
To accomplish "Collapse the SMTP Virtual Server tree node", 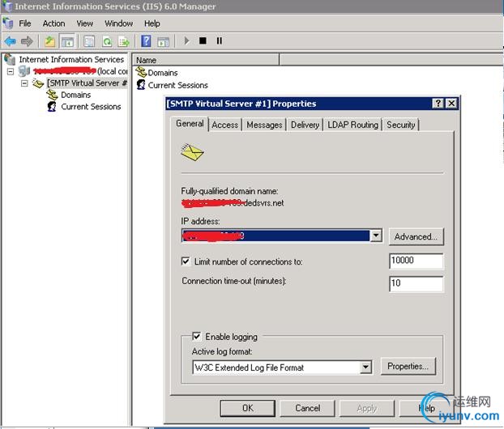I will click(24, 83).
